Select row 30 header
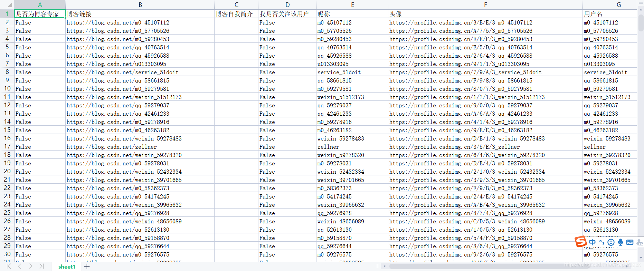The height and width of the screenshot is (271, 644). (7, 254)
